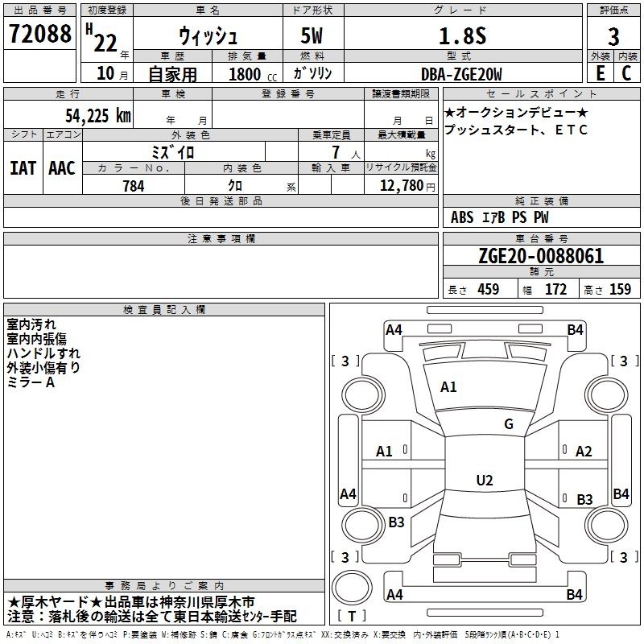Click the width value 172
Image resolution: width=644 pixels, height=644 pixels.
(x=555, y=289)
